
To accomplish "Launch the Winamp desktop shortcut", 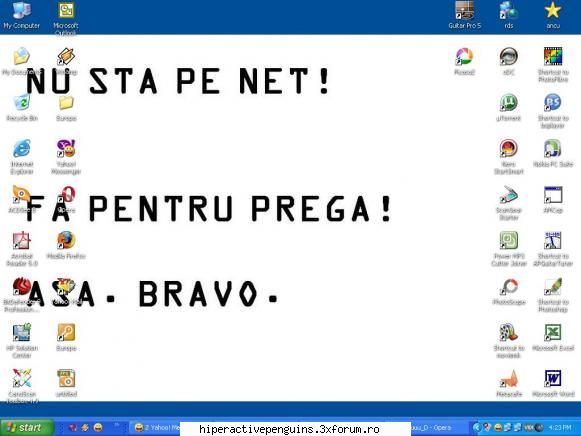I will click(x=66, y=61).
